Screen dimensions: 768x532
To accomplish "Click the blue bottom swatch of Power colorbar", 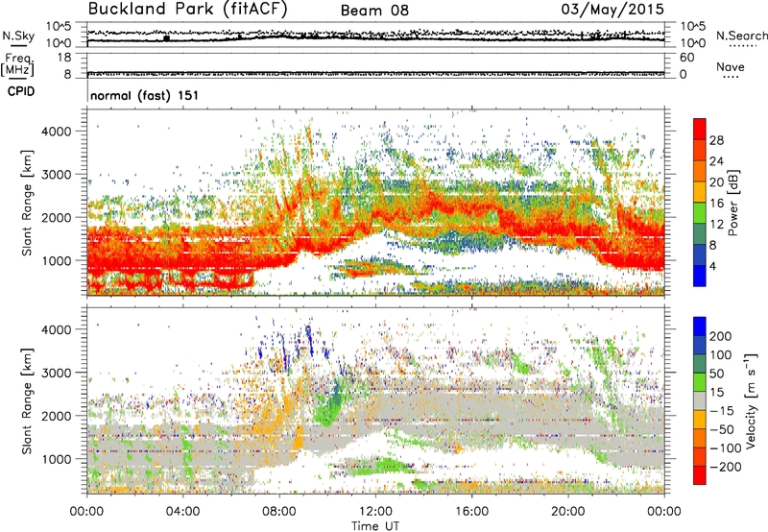I will click(700, 276).
